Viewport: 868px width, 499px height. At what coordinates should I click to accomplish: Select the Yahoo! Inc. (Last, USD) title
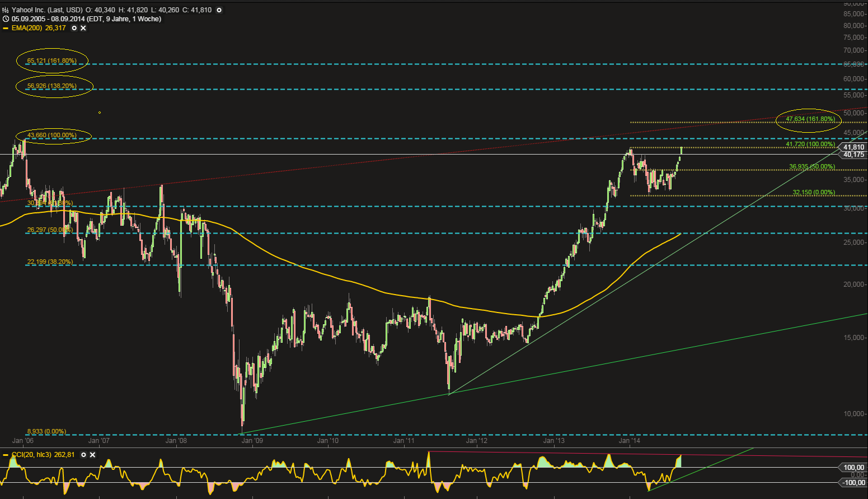click(x=47, y=10)
